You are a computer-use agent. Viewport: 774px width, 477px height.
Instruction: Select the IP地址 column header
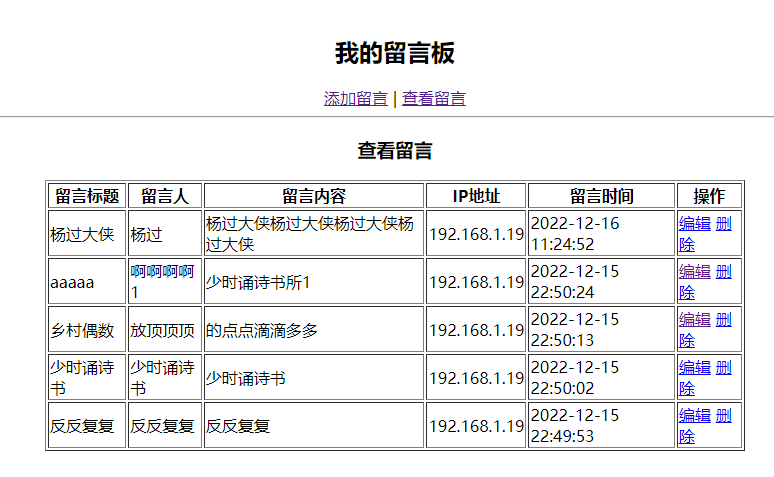tap(476, 195)
